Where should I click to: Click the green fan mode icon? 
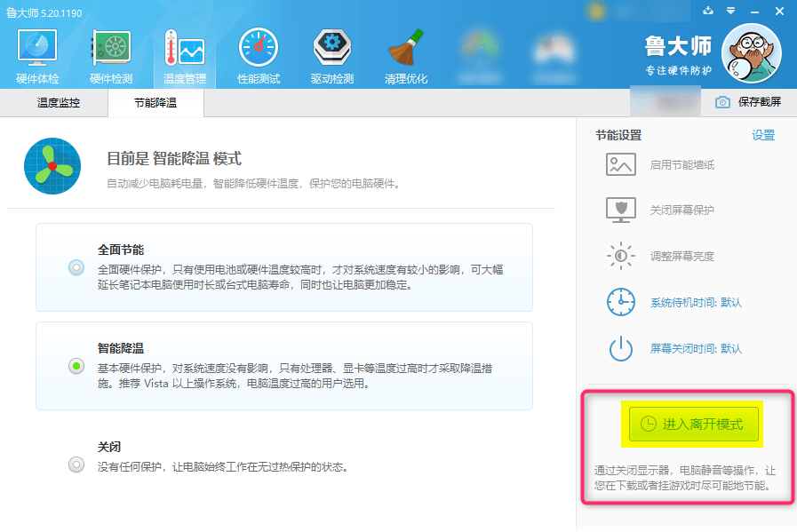(52, 166)
